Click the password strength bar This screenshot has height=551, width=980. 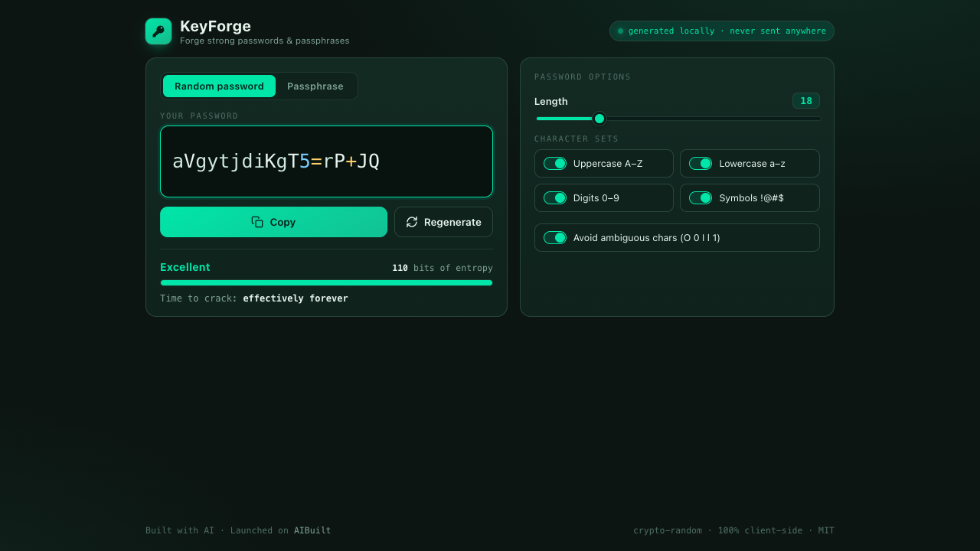(326, 283)
